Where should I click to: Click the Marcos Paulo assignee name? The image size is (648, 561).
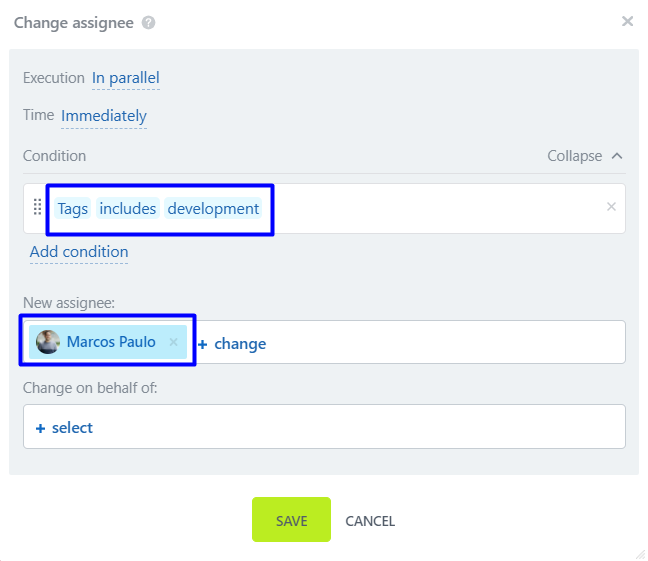111,342
